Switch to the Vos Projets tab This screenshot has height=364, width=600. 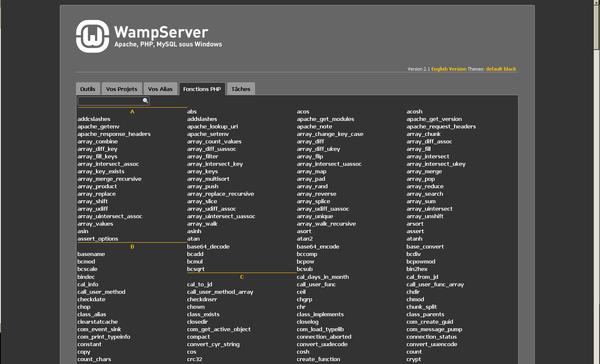pos(122,89)
